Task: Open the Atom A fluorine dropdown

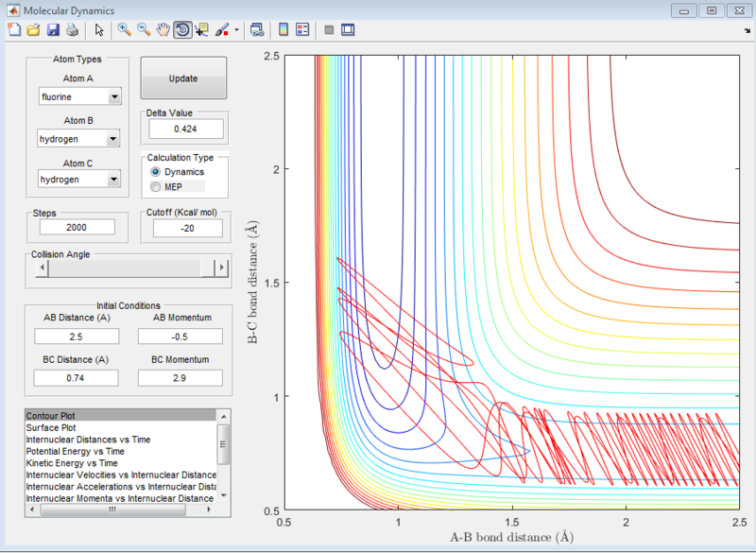Action: point(114,96)
